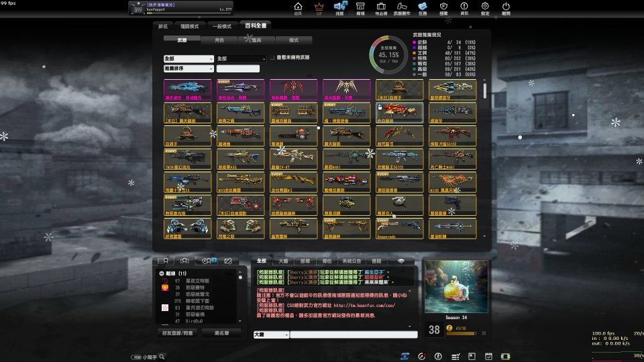644x362 pixels.
Task: Open the inventory (物品欄) briefcase icon
Action: [x=380, y=7]
